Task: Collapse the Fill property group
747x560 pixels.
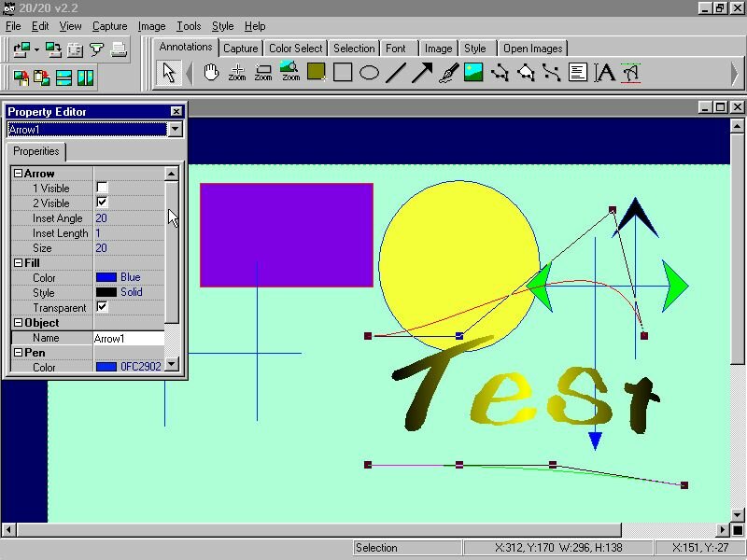Action: 18,263
